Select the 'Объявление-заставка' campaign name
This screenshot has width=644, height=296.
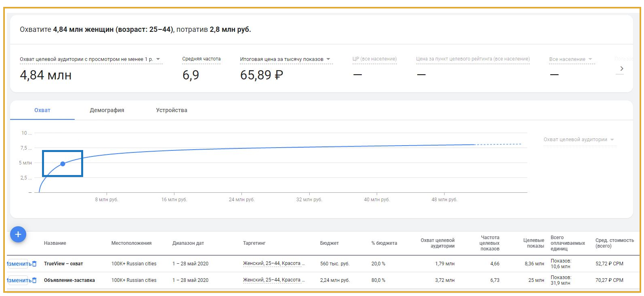pyautogui.click(x=69, y=280)
